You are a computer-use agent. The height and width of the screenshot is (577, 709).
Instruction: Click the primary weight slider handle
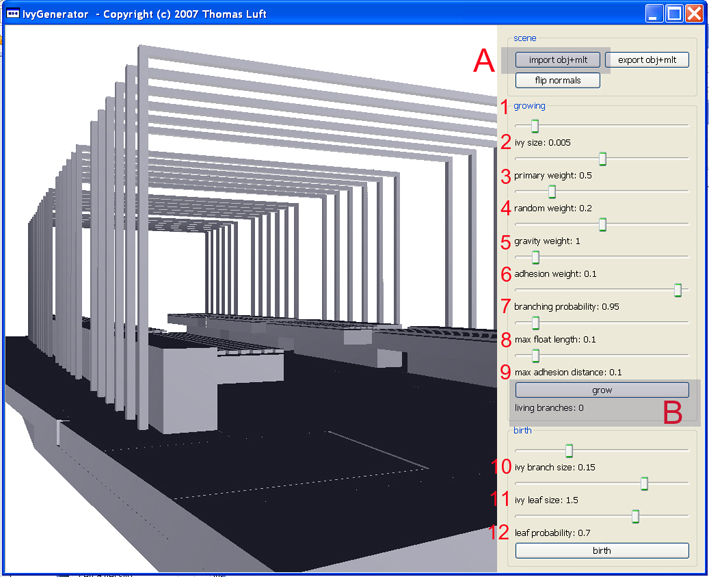click(x=603, y=158)
